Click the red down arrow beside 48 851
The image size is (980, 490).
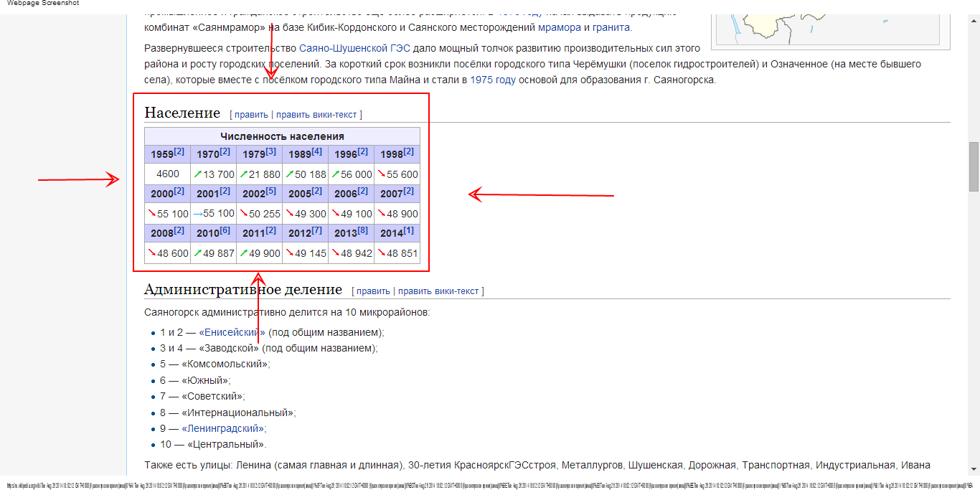pos(381,253)
